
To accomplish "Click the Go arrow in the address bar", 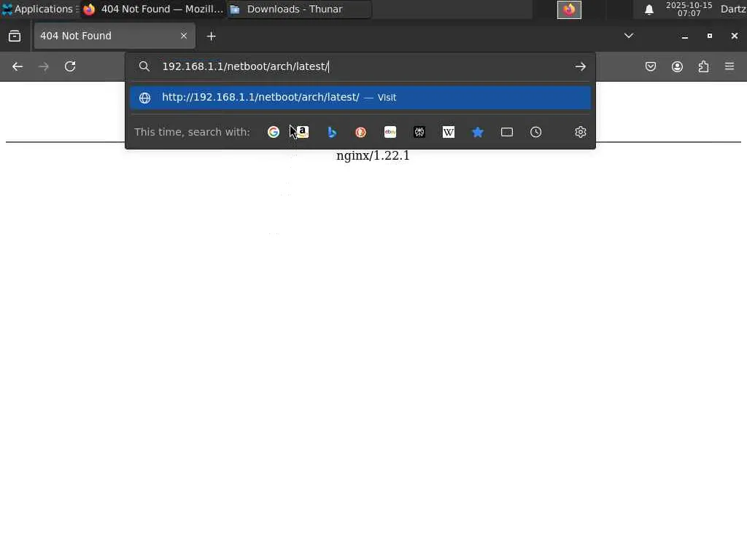I will point(580,66).
